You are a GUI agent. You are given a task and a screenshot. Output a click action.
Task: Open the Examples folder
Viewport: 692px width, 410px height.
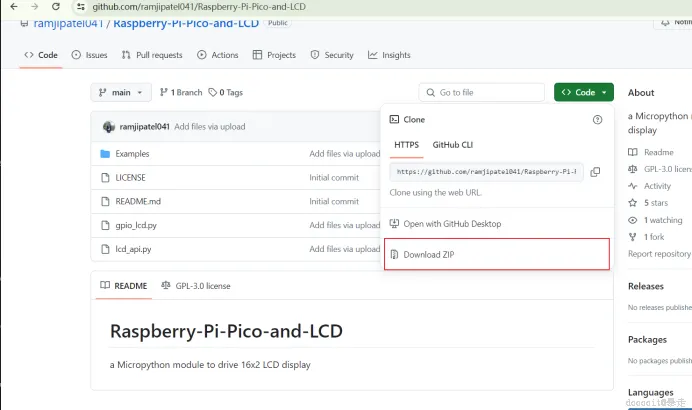tap(132, 154)
